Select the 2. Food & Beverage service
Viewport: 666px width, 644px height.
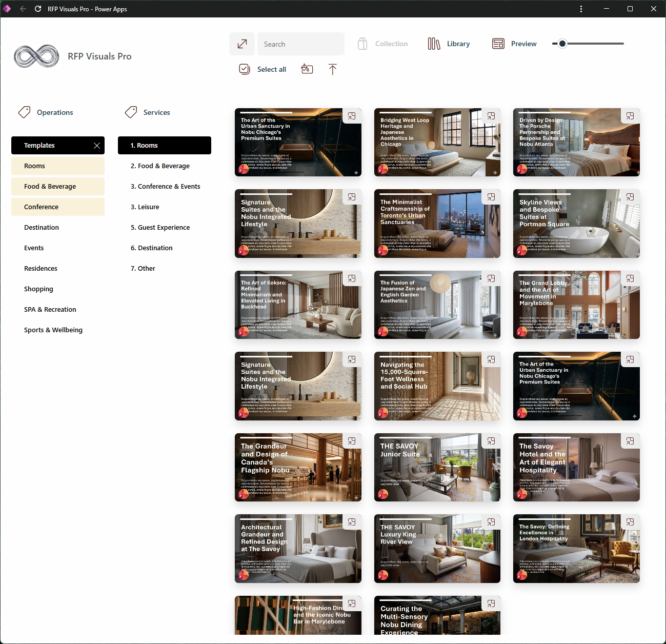tap(165, 166)
